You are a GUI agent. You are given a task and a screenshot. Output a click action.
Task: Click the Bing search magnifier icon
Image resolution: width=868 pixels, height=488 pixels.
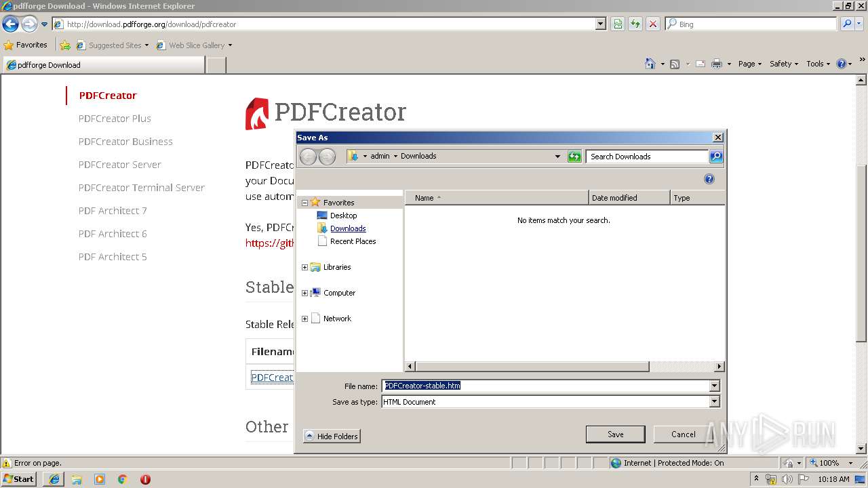click(846, 24)
